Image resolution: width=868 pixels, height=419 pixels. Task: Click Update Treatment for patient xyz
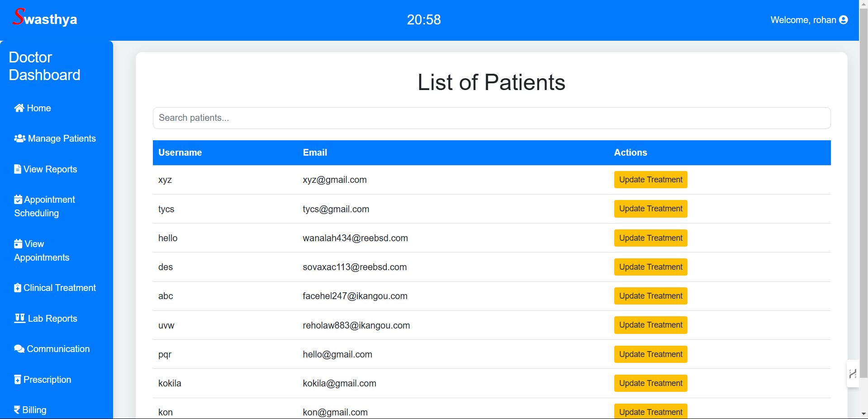650,180
